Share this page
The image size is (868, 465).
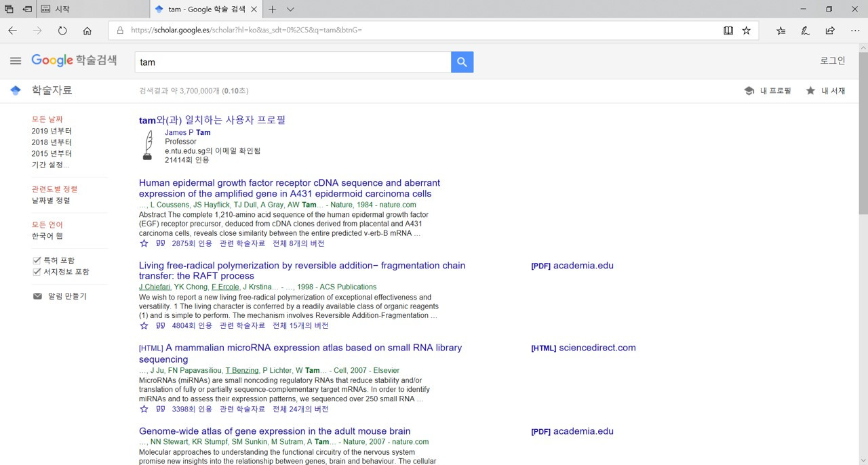point(830,31)
